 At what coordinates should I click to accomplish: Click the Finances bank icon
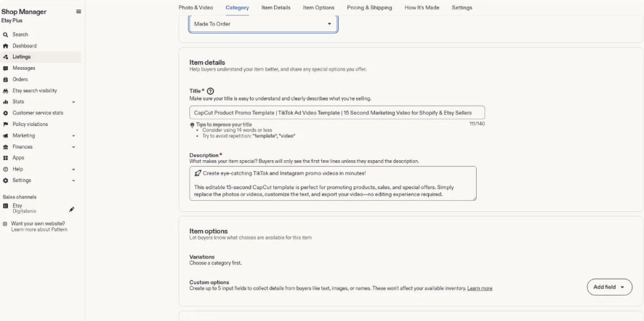[x=5, y=147]
